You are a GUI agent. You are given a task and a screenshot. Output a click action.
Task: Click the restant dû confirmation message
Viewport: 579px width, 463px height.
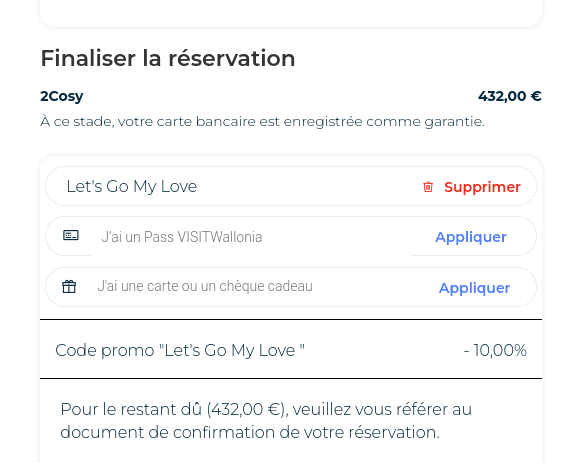[x=266, y=421]
